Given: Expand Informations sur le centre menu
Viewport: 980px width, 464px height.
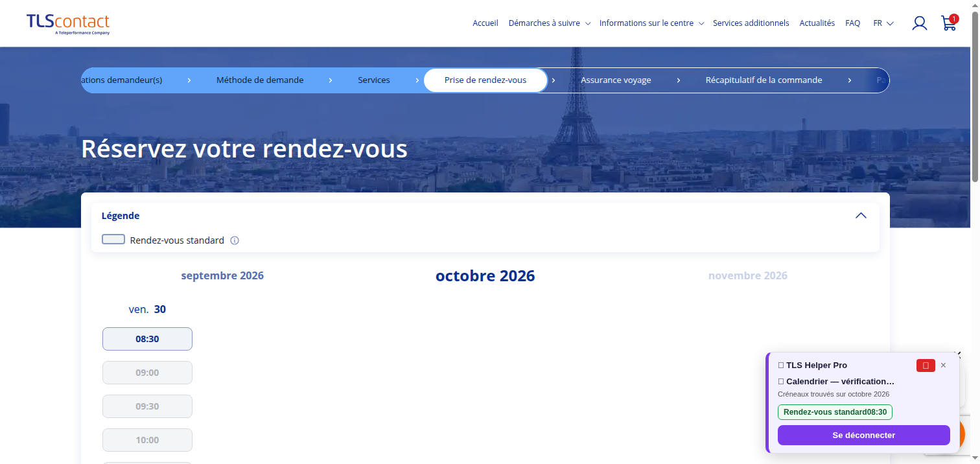Looking at the screenshot, I should click(x=651, y=23).
